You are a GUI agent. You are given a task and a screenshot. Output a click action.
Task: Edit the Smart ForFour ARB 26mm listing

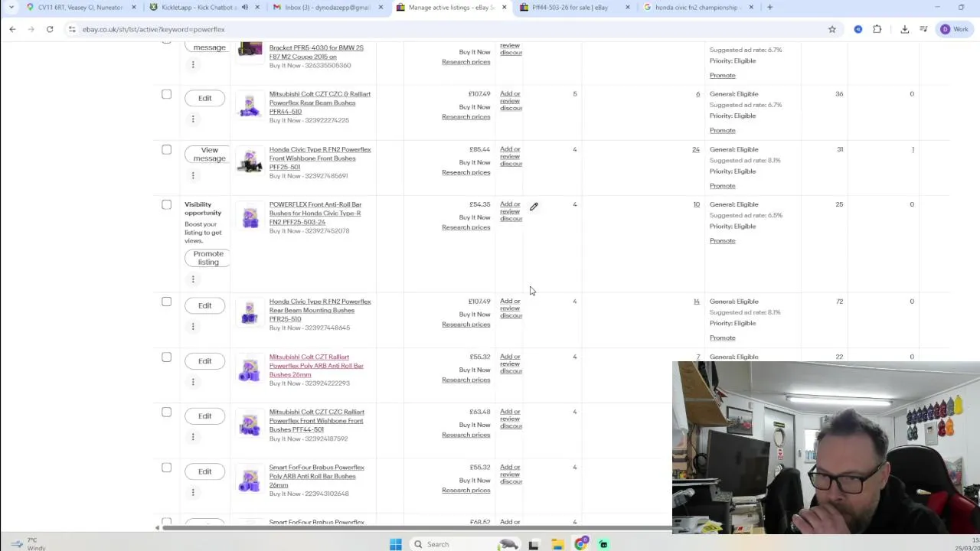[x=204, y=471]
